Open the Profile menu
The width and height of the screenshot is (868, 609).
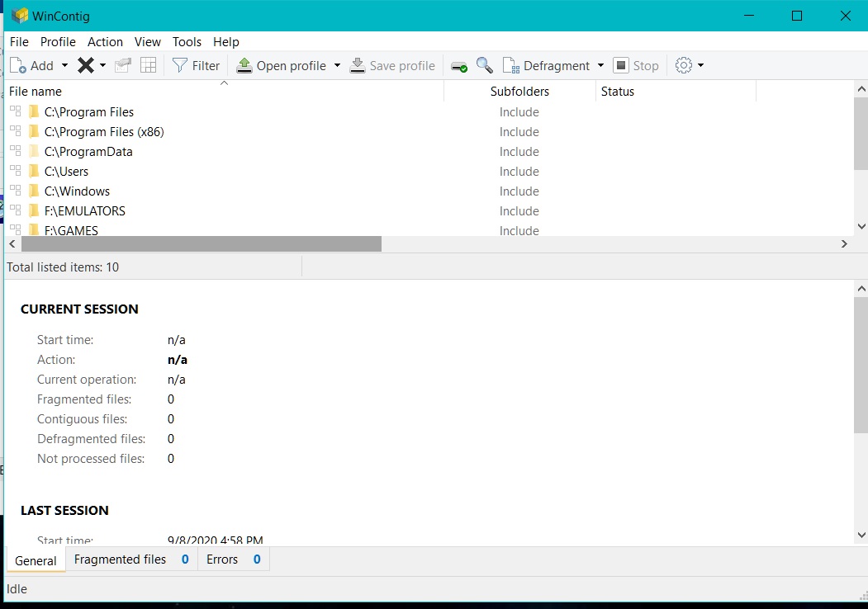click(58, 41)
